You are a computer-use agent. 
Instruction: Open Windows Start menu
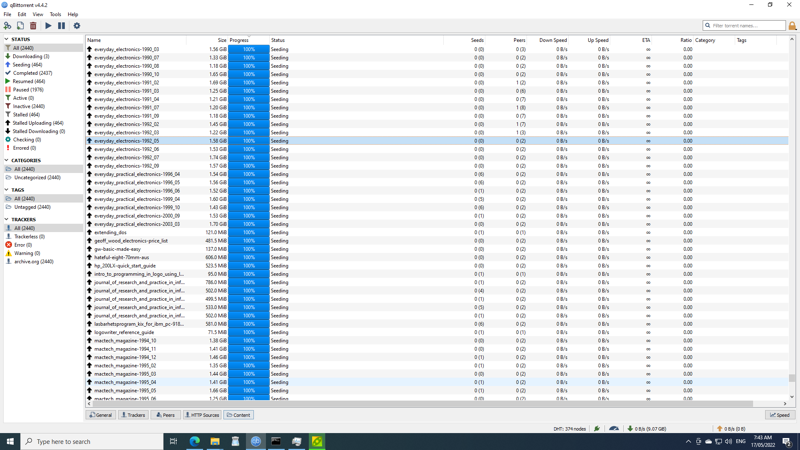click(x=10, y=441)
